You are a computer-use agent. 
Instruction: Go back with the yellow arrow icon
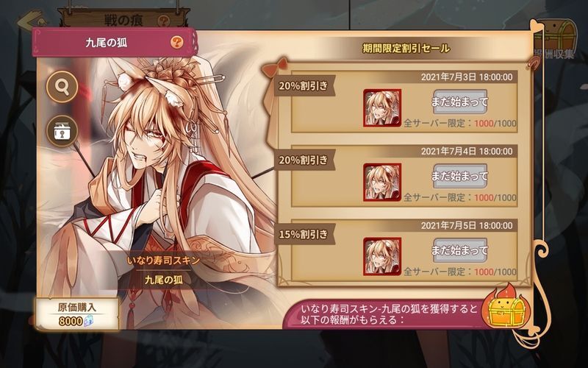[x=32, y=20]
